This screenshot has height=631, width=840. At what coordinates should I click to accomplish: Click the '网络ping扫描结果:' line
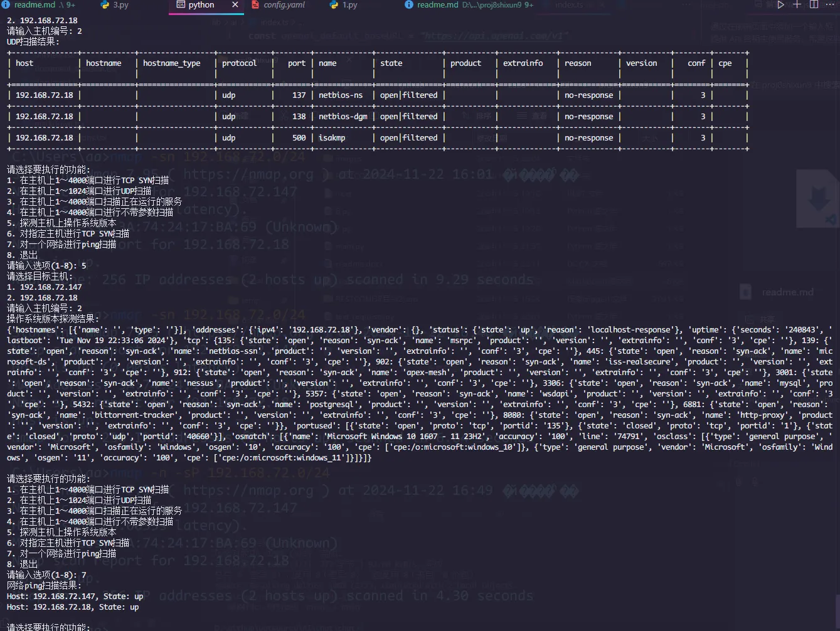coord(45,586)
